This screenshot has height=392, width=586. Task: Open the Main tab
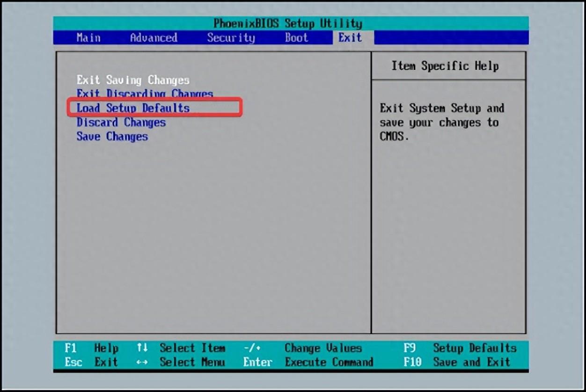coord(88,38)
